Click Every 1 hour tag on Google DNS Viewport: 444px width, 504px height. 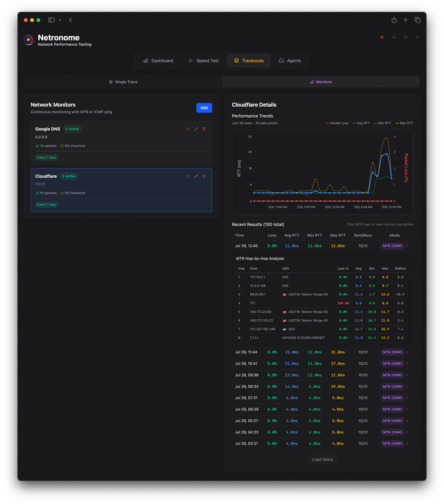47,157
